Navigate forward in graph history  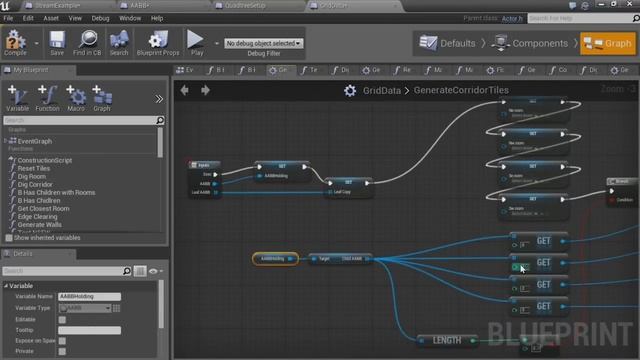tap(205, 90)
